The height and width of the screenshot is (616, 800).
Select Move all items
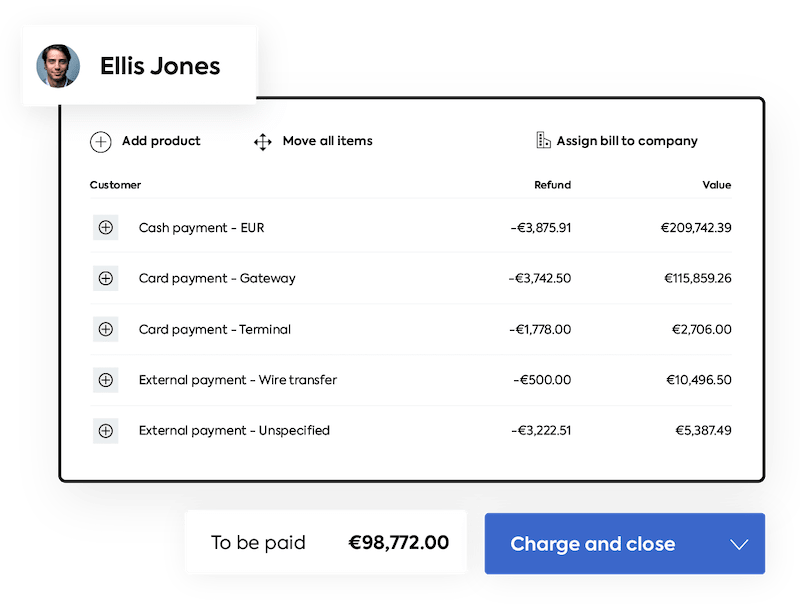[331, 141]
